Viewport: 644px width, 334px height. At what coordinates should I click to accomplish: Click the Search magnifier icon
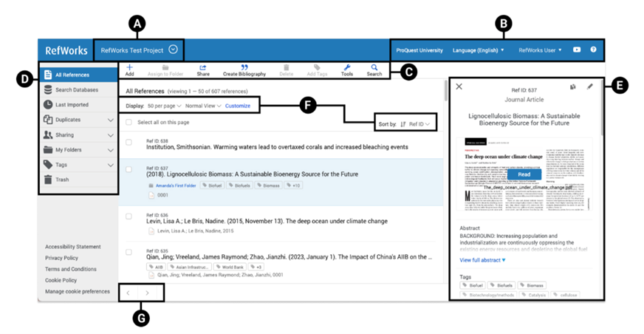pos(374,67)
